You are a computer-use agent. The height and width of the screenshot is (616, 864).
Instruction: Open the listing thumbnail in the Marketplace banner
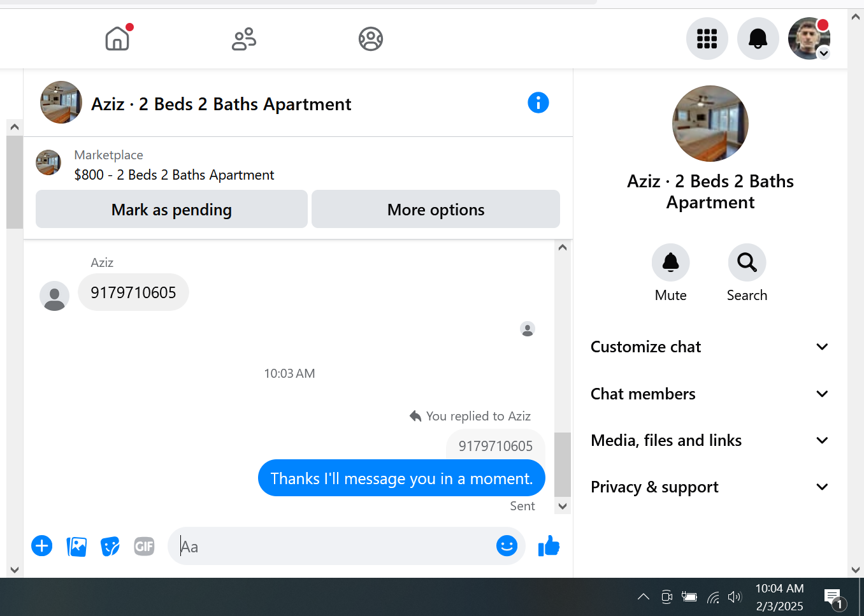coord(48,162)
